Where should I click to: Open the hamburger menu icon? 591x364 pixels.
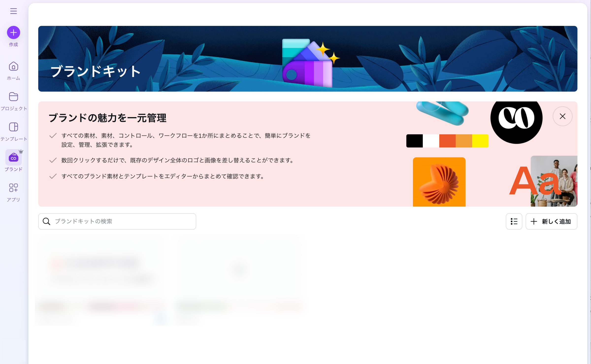[14, 11]
